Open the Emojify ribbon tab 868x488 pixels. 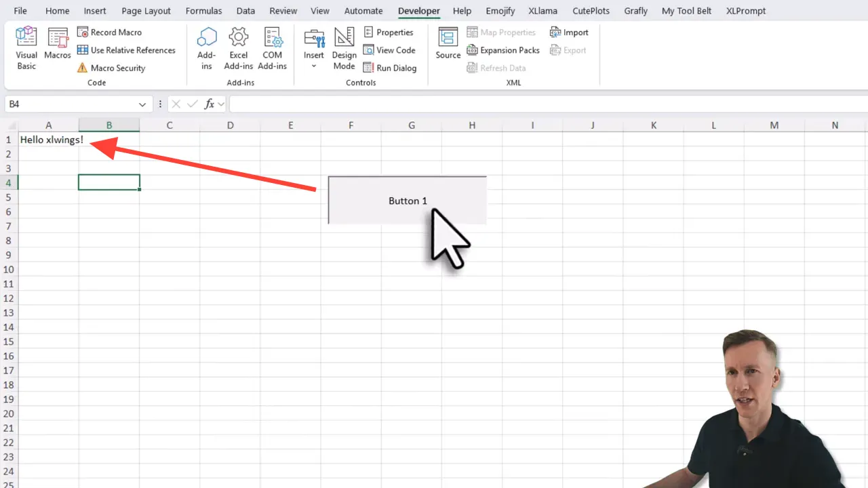tap(500, 10)
